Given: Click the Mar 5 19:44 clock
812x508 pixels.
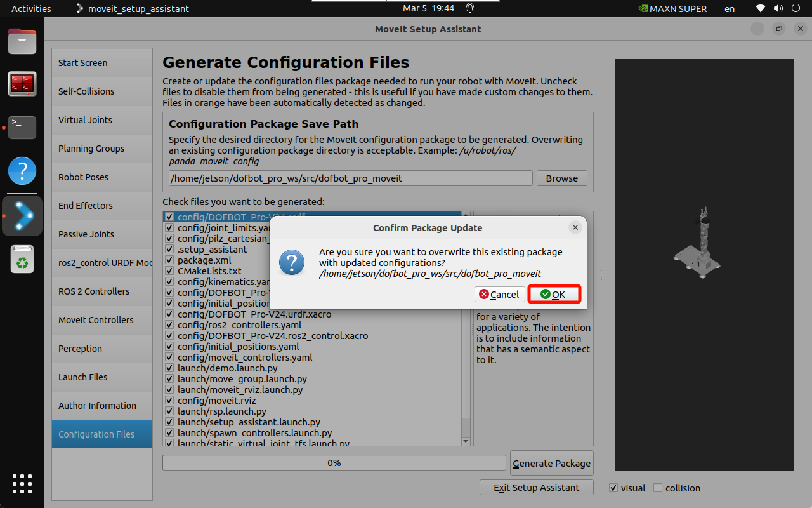Looking at the screenshot, I should tap(429, 9).
